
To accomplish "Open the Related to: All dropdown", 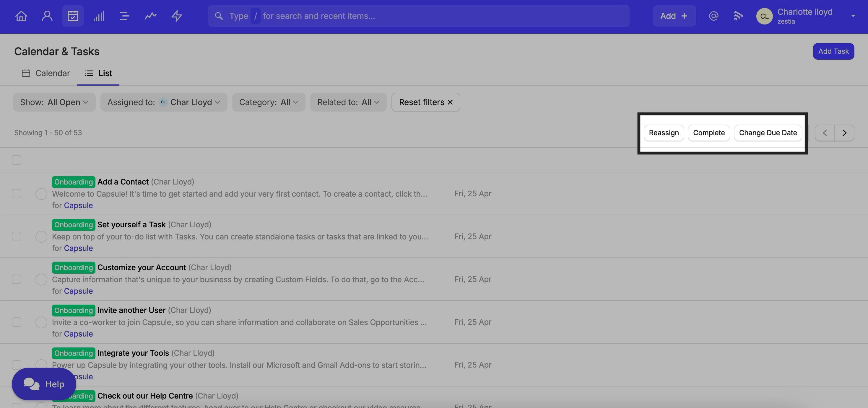I will (x=348, y=102).
